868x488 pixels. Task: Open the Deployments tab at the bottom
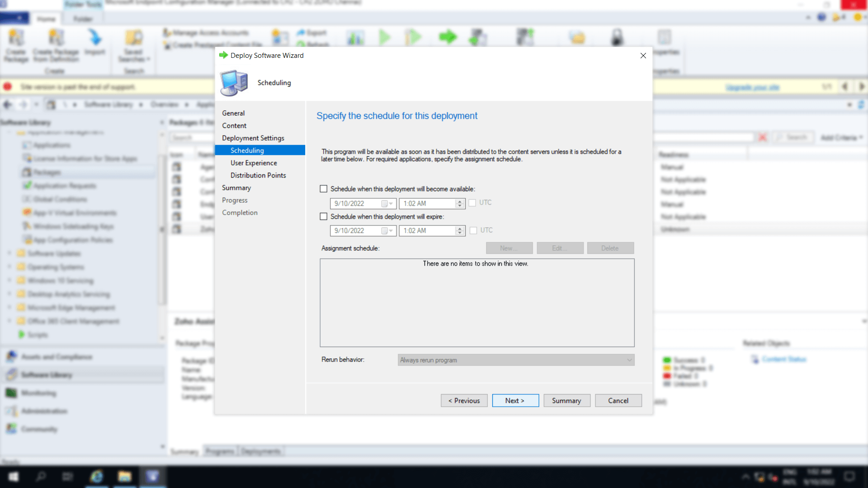(x=261, y=450)
